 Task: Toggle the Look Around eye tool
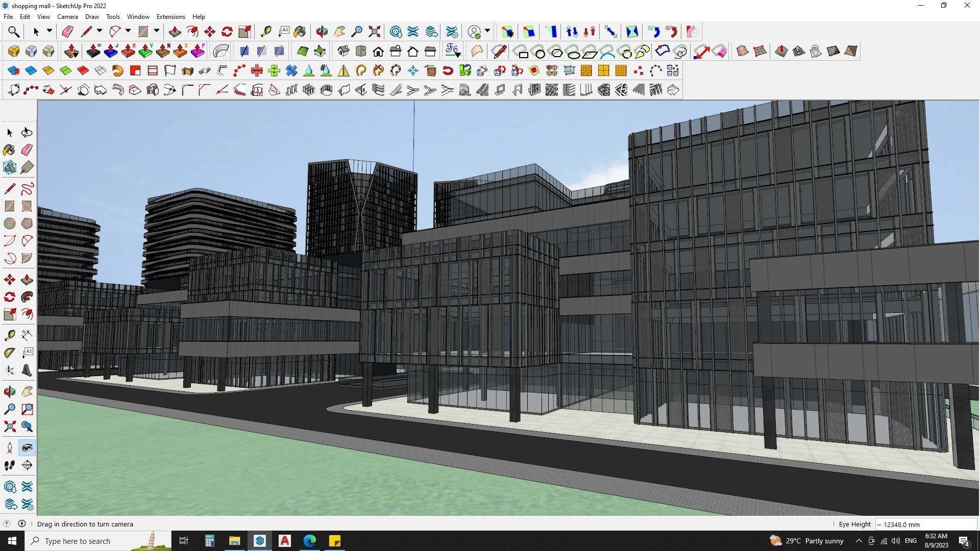click(x=27, y=448)
